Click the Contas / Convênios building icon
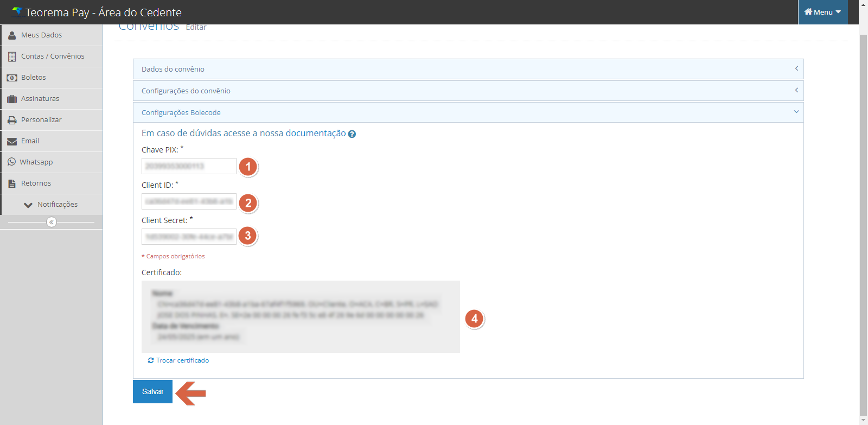 point(12,56)
